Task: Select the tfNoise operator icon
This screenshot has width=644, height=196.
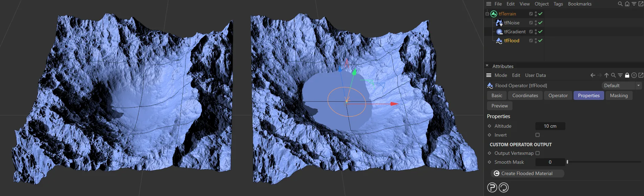Action: (499, 23)
